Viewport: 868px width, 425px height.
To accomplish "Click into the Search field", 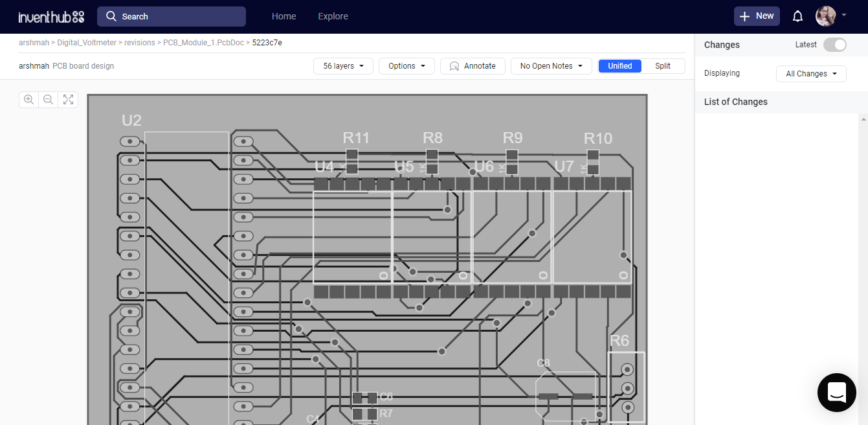I will 172,16.
